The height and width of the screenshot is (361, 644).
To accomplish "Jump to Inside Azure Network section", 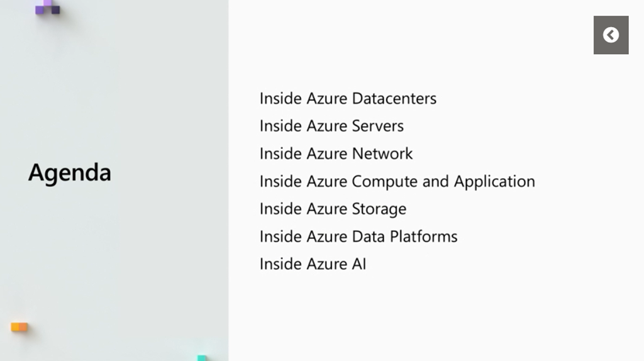I will click(x=336, y=154).
